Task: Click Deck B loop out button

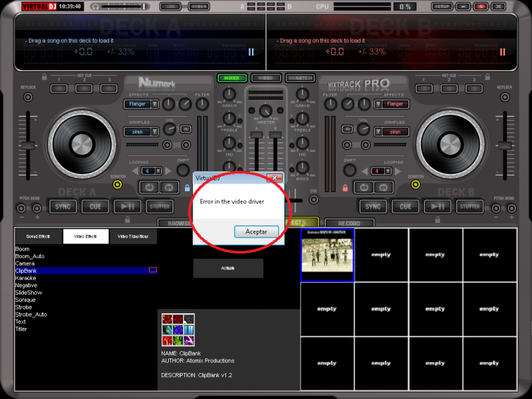Action: 384,188
